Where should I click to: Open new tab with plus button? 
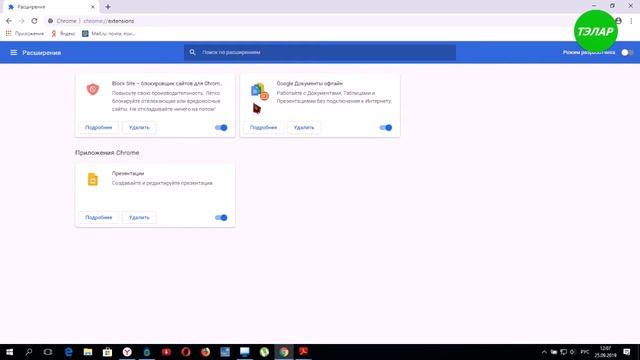108,7
